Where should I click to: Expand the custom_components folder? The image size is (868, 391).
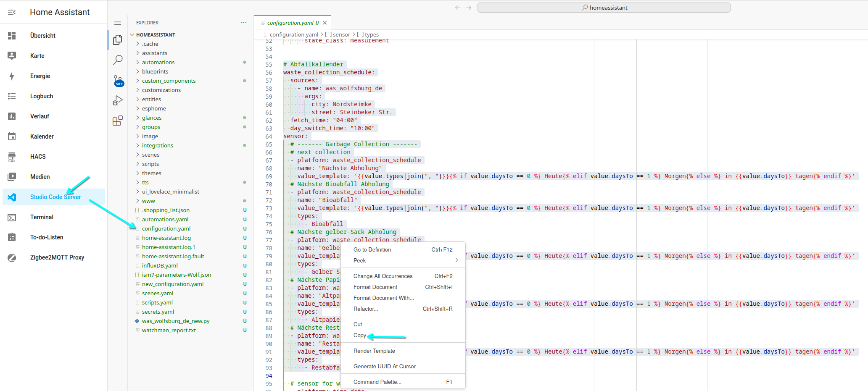point(169,81)
